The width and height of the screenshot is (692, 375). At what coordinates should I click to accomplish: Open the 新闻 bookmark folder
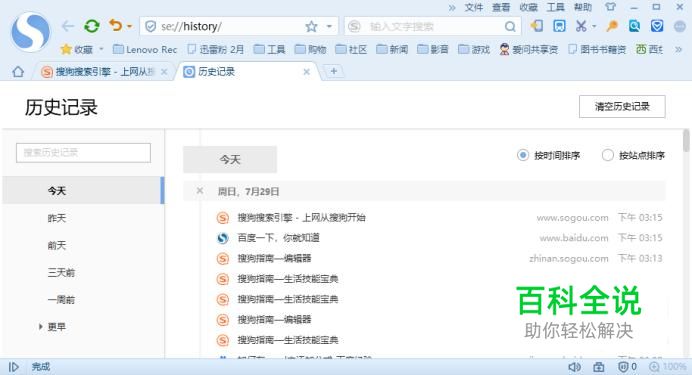tap(392, 49)
